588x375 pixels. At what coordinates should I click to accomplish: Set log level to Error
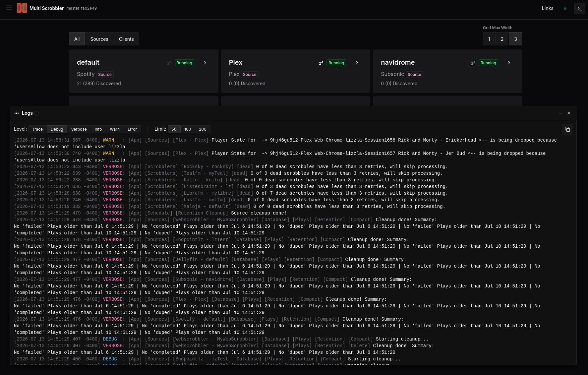[x=132, y=129]
